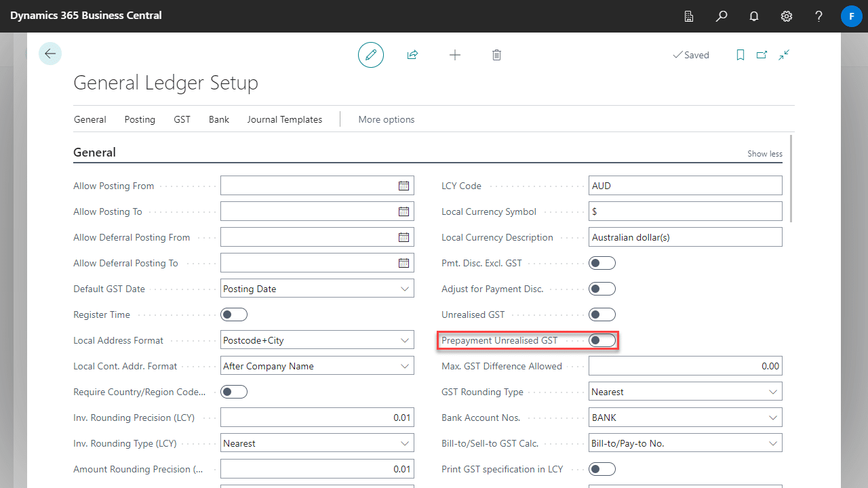Open the notifications bell

pyautogui.click(x=754, y=16)
